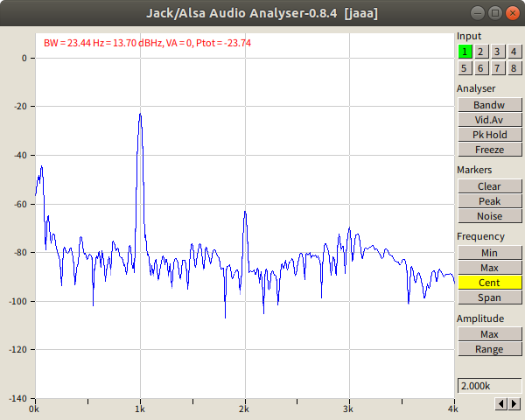
Task: Select input channel 2
Action: [x=480, y=52]
